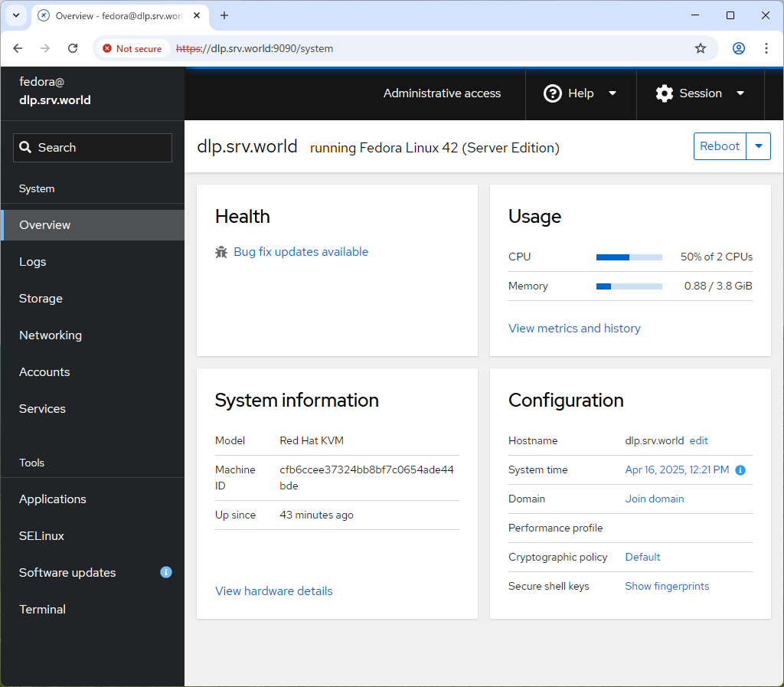Image resolution: width=784 pixels, height=687 pixels.
Task: Click the CPU usage bar
Action: click(x=629, y=257)
